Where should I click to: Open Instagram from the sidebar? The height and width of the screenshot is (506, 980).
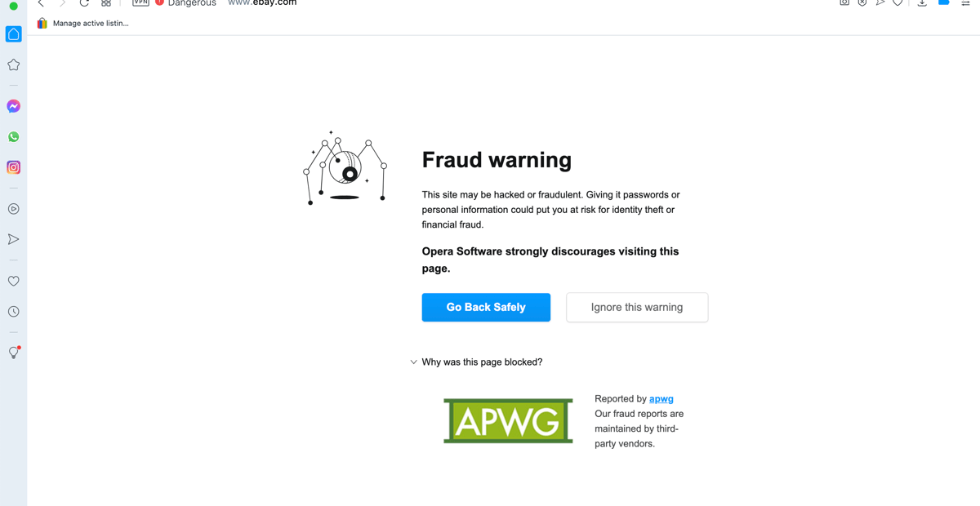[13, 167]
